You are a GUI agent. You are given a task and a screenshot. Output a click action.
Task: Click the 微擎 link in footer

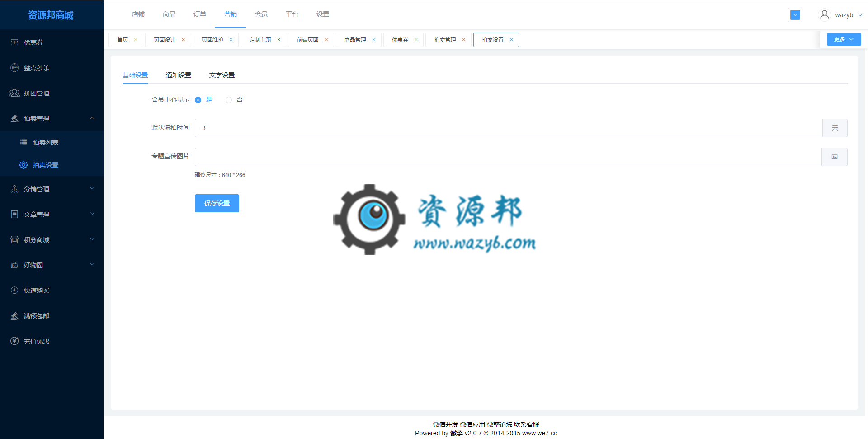tap(457, 433)
